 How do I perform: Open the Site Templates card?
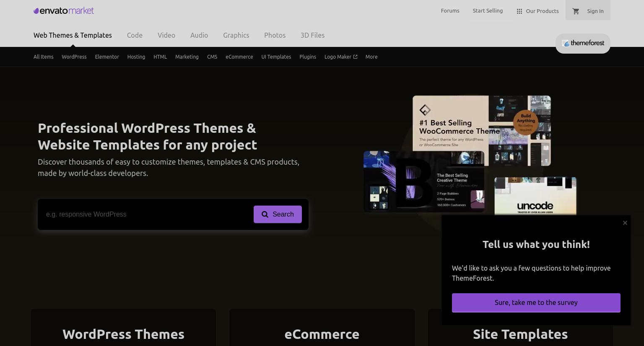(x=520, y=335)
